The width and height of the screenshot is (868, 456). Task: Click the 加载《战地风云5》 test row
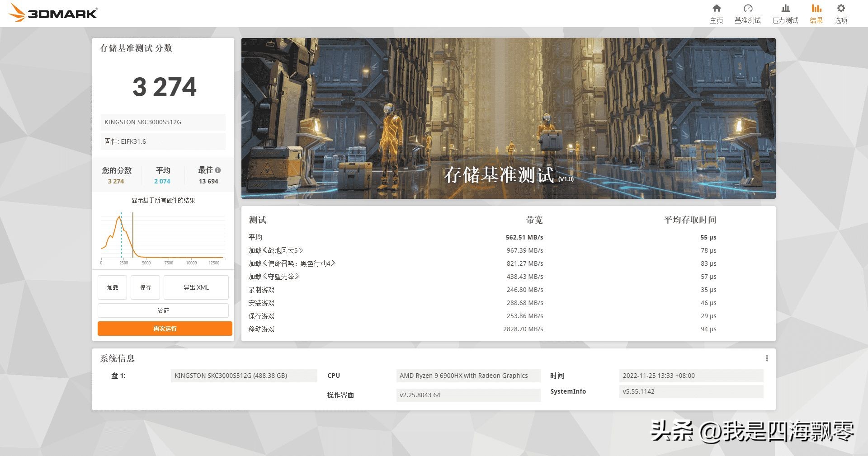pos(509,250)
